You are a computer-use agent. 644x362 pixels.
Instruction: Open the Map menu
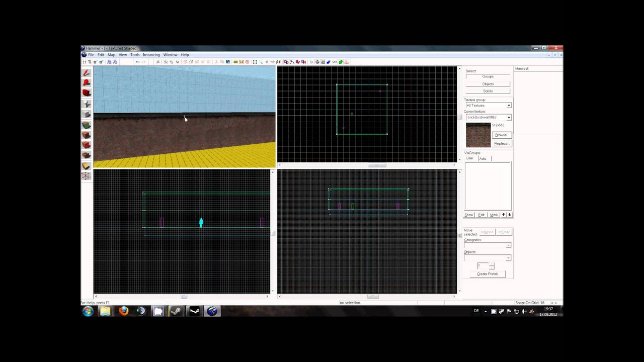[x=111, y=55]
